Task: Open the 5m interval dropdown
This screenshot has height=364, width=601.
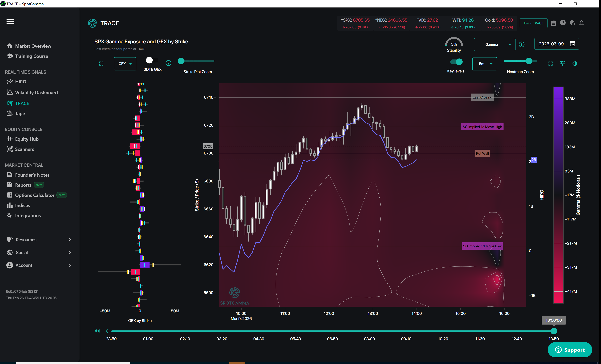Action: tap(484, 64)
